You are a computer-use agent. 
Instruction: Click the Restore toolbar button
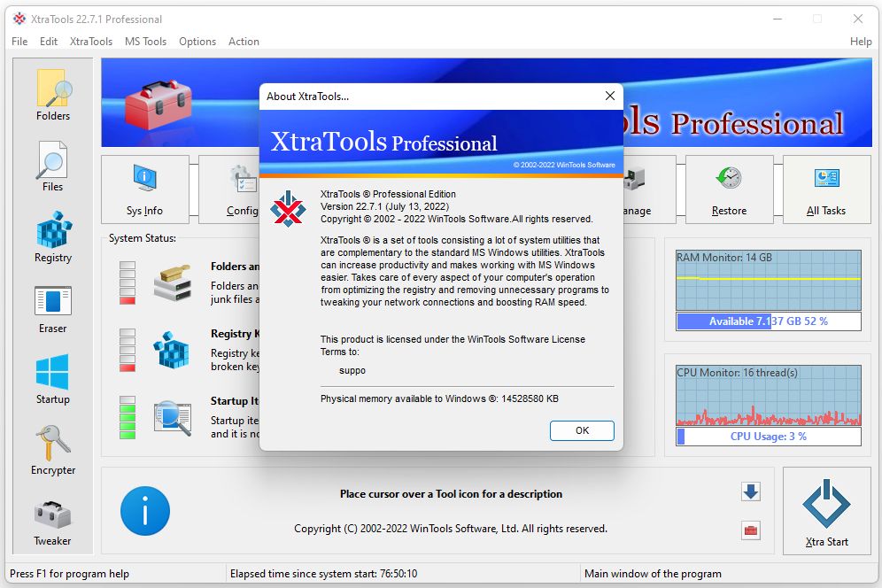point(729,190)
